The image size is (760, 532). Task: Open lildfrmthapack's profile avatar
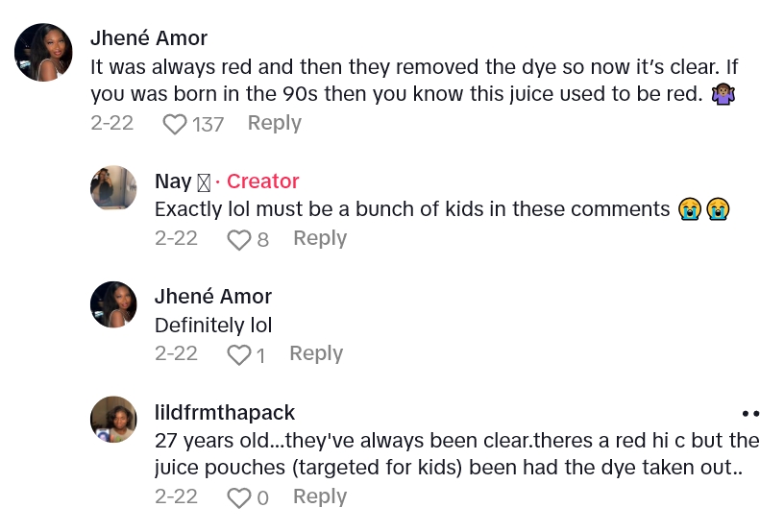[113, 420]
